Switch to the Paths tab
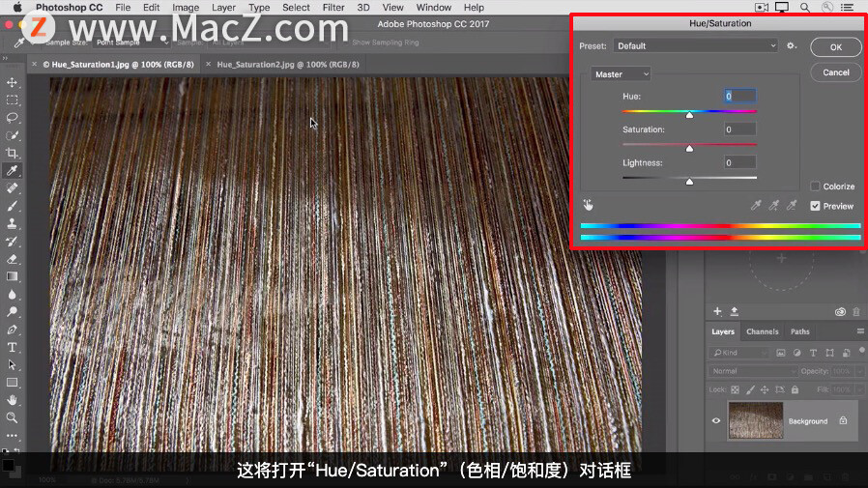This screenshot has width=868, height=488. pyautogui.click(x=800, y=331)
